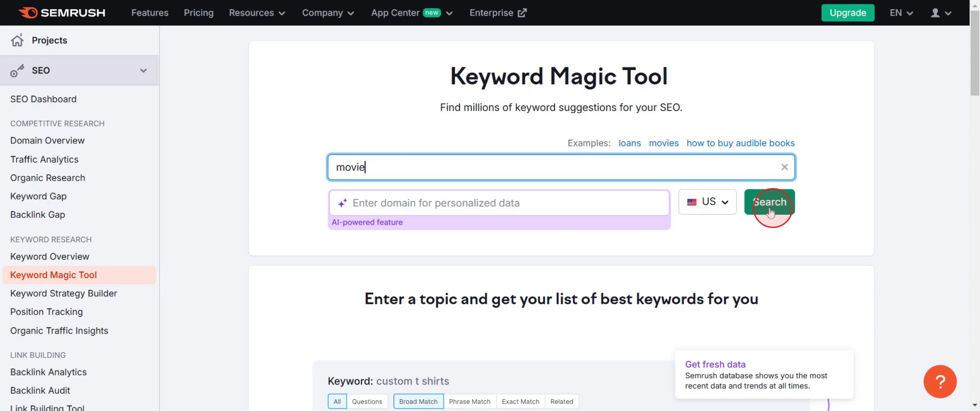Click the green Upgrade button
This screenshot has height=411, width=980.
(847, 13)
